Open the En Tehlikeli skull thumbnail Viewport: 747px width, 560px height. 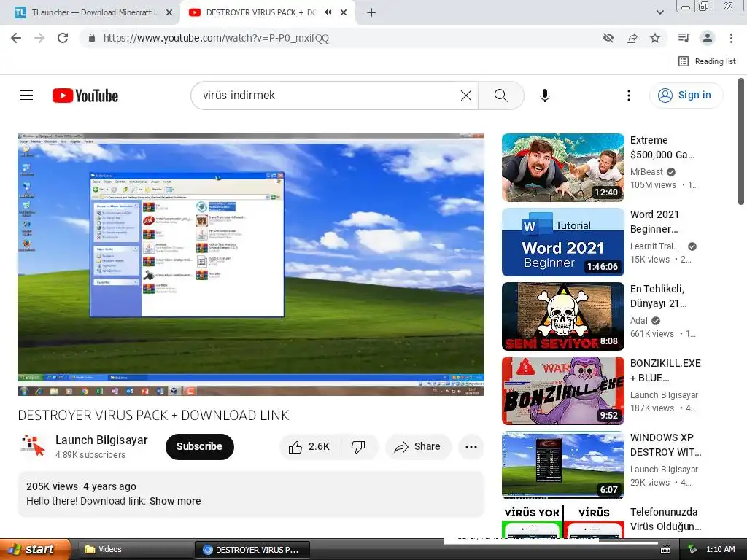(562, 316)
